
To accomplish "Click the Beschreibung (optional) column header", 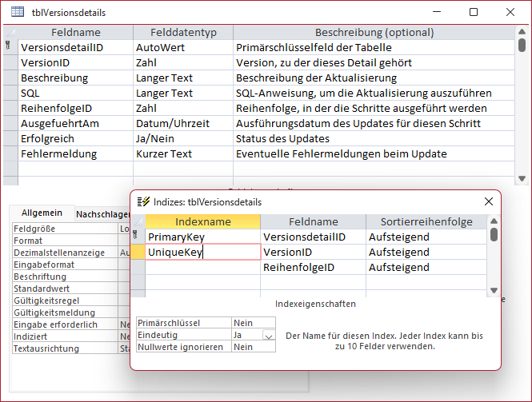I will [374, 32].
